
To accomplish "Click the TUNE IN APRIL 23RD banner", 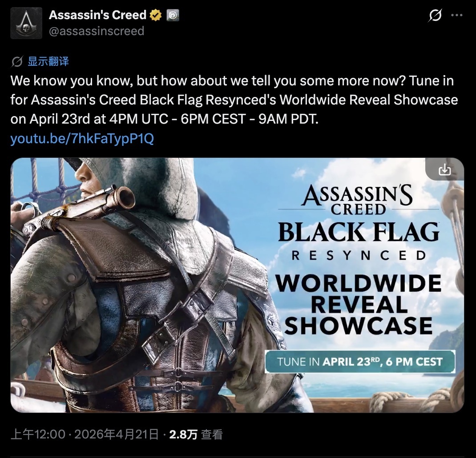I will point(360,362).
